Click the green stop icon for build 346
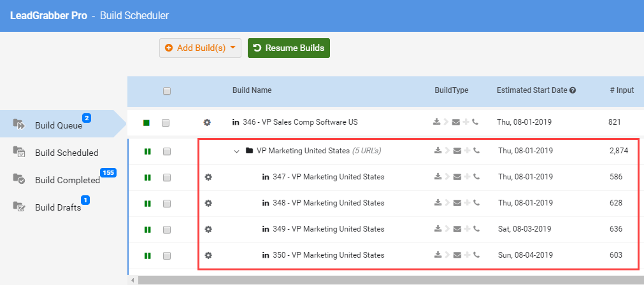Viewport: 644px width, 285px height. coord(147,123)
